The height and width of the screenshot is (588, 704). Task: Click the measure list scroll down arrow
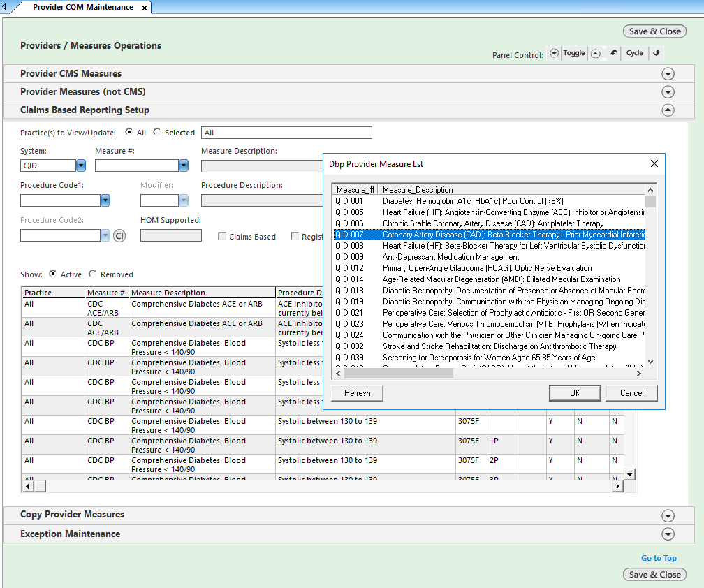click(651, 362)
